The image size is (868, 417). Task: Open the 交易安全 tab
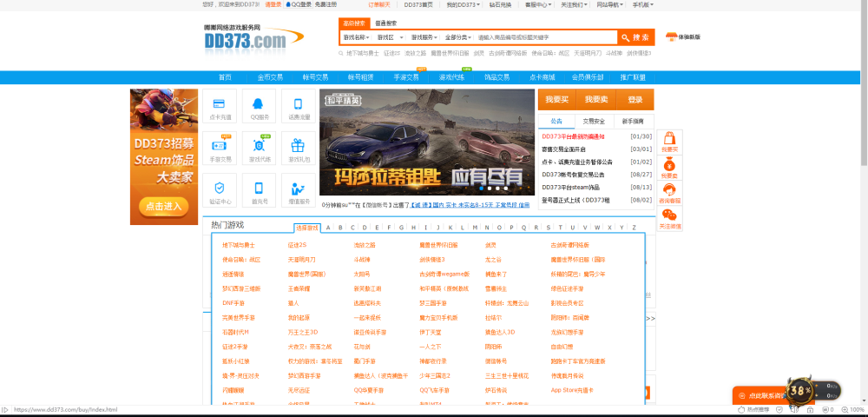point(594,122)
